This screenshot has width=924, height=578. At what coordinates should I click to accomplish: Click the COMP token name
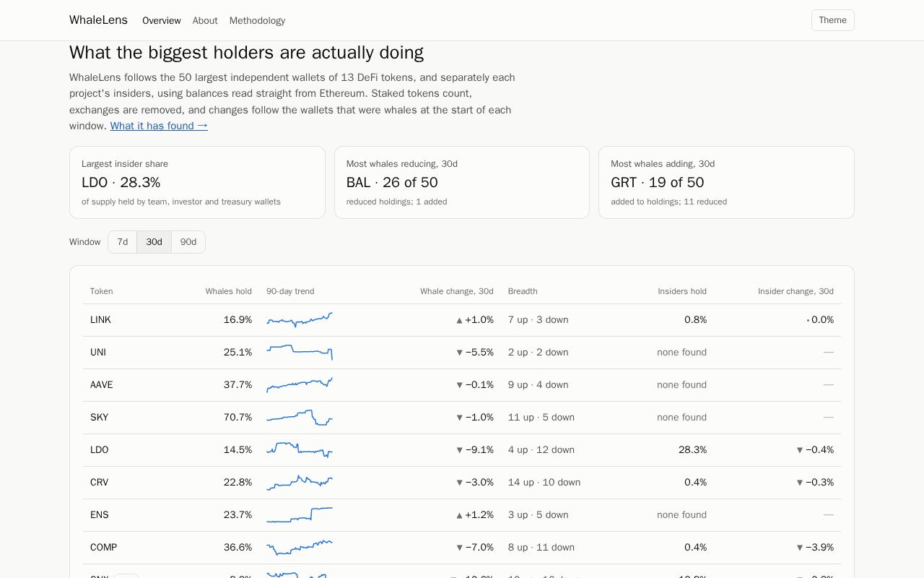coord(103,547)
